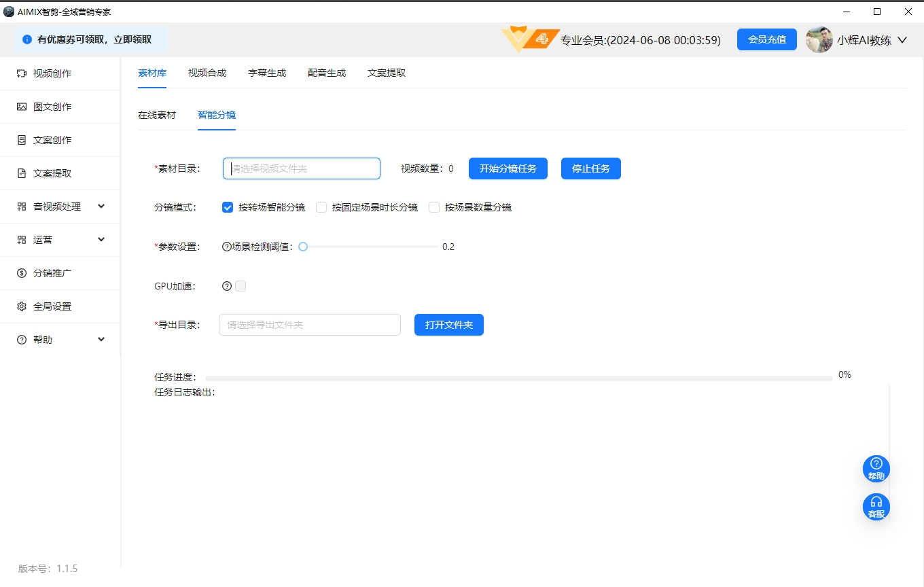924x587 pixels.
Task: Click the help icon next to GPU加速
Action: tap(227, 286)
